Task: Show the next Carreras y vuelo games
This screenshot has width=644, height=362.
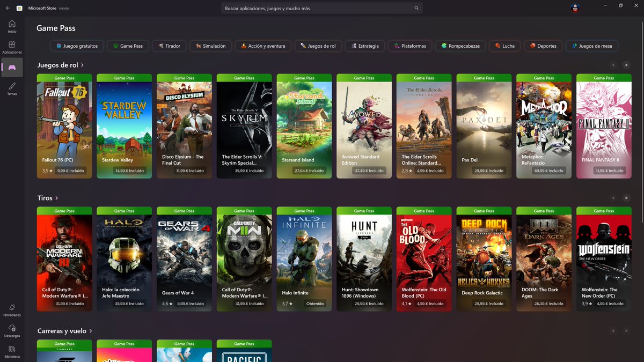Action: (x=626, y=331)
